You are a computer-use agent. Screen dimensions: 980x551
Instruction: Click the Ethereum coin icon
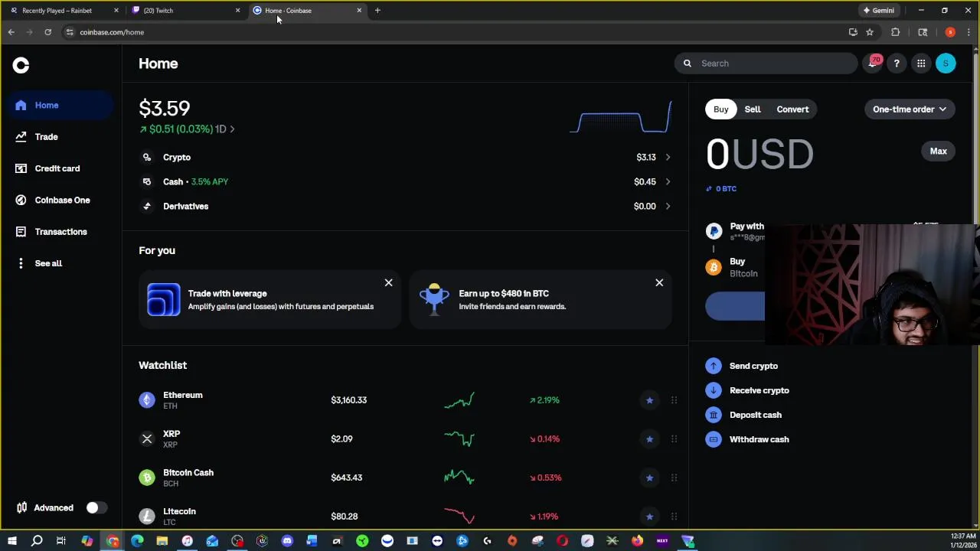point(147,400)
